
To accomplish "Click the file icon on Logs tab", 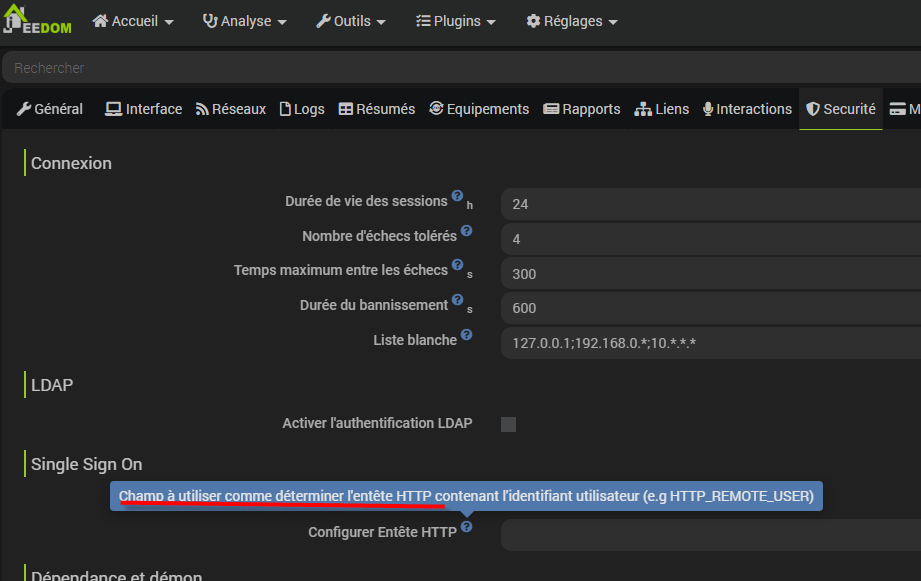I will click(x=285, y=109).
